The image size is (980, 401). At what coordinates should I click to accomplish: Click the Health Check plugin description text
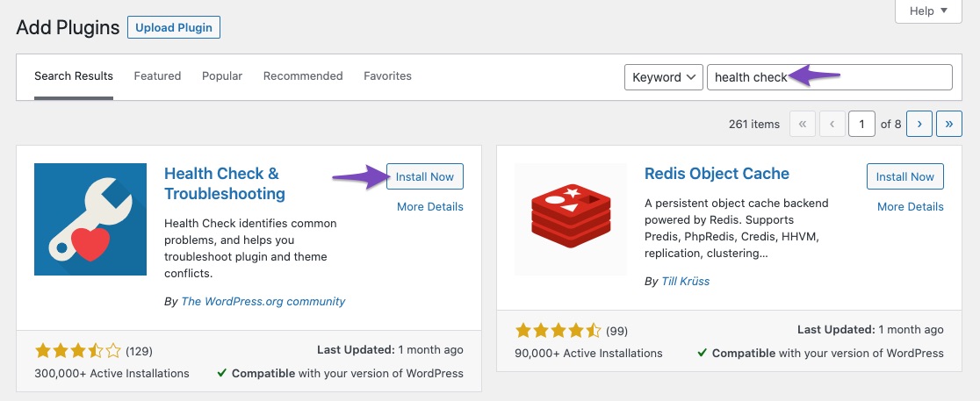tap(250, 248)
